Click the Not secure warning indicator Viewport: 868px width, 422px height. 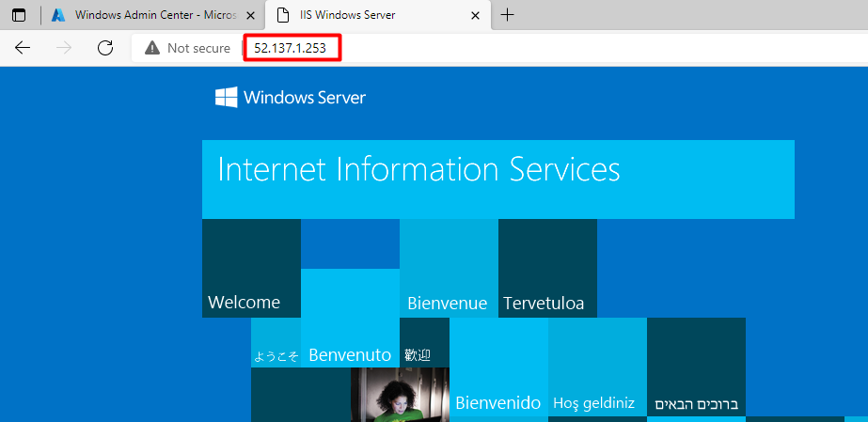pos(188,48)
